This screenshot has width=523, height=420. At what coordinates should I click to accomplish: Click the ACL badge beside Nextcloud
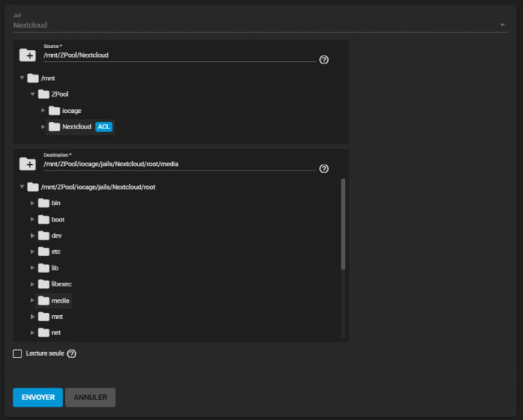point(103,127)
